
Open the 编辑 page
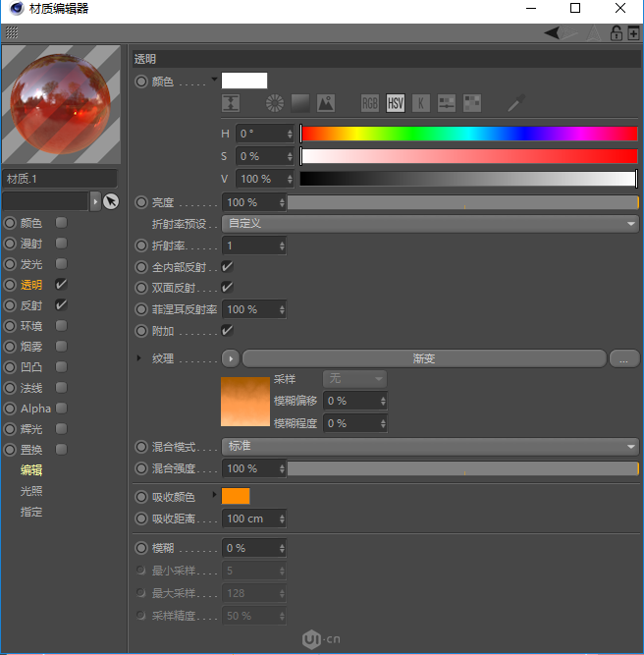point(31,470)
